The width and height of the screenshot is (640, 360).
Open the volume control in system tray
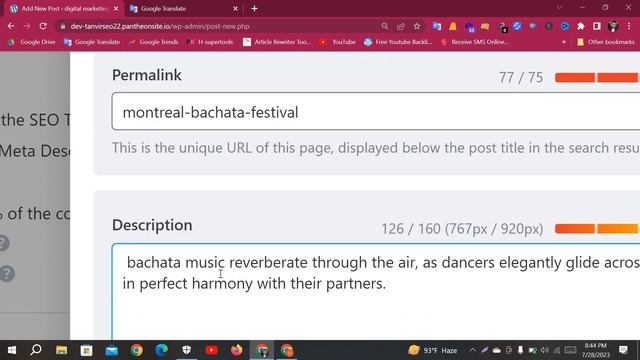click(x=544, y=350)
